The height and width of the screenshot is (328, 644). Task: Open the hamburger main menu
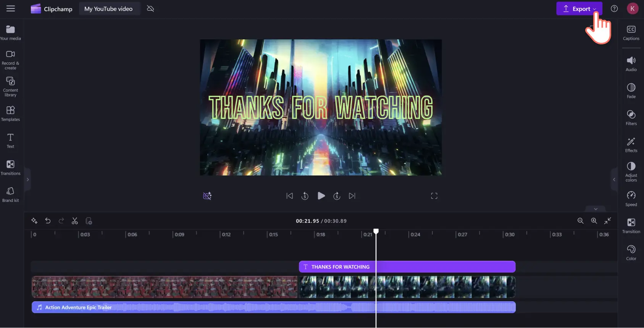(x=11, y=8)
